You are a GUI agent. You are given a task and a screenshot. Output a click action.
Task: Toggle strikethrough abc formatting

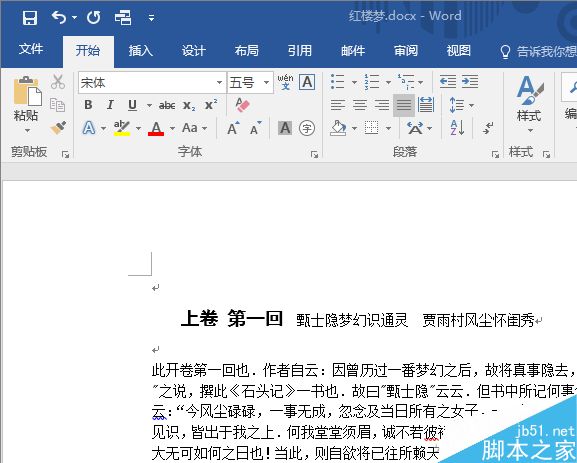167,106
